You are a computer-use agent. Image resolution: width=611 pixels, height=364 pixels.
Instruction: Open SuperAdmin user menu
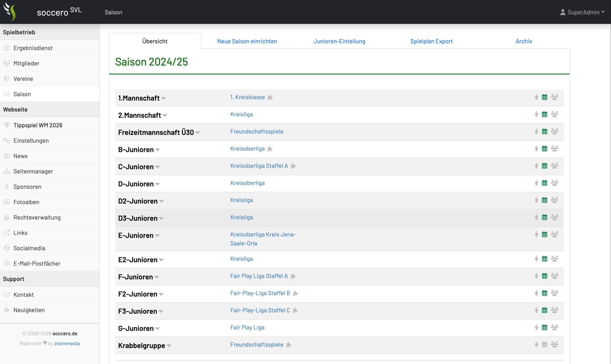tap(582, 12)
